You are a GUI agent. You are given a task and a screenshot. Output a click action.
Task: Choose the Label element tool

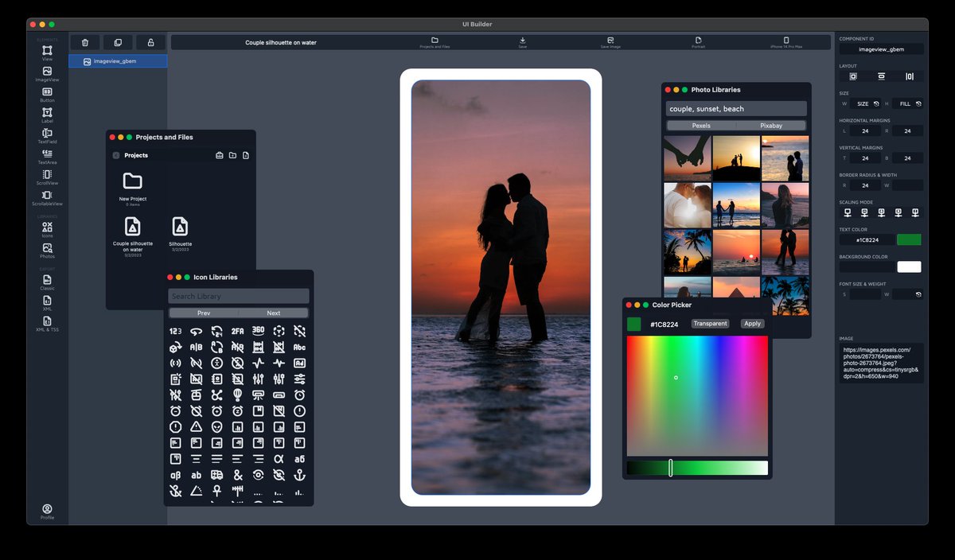47,115
